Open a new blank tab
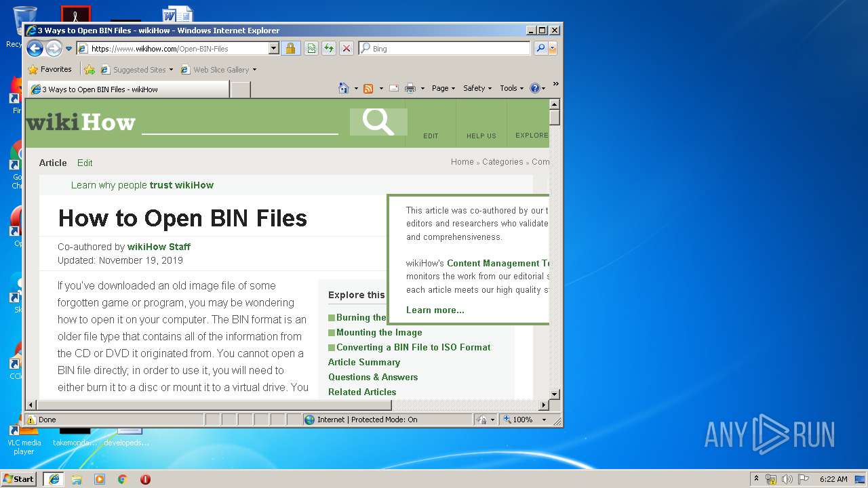This screenshot has width=868, height=488. pyautogui.click(x=240, y=89)
